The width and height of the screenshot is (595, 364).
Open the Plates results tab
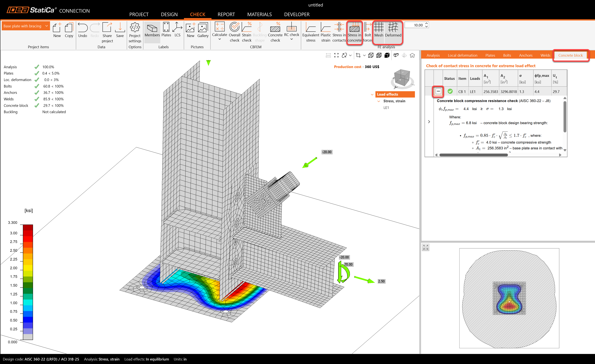(490, 55)
